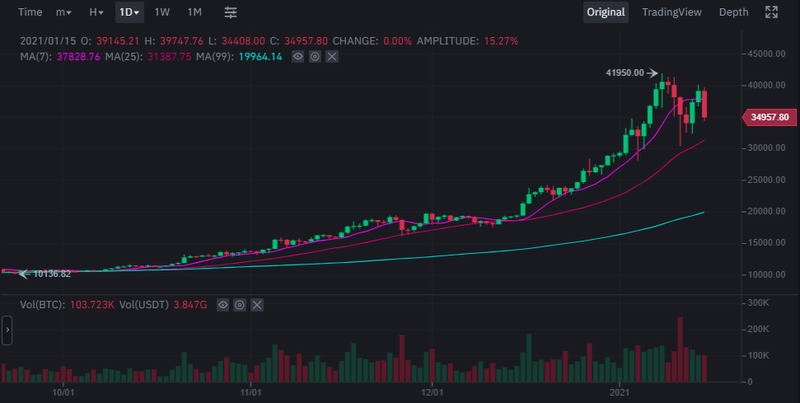Remove the Volume indicator with X
This screenshot has height=403, width=800.
pyautogui.click(x=257, y=303)
